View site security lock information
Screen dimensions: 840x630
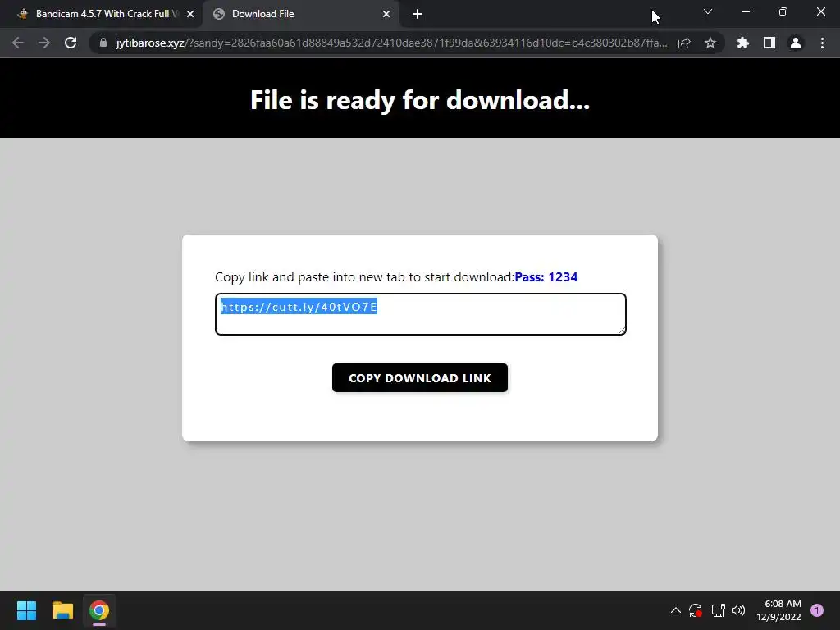[103, 43]
